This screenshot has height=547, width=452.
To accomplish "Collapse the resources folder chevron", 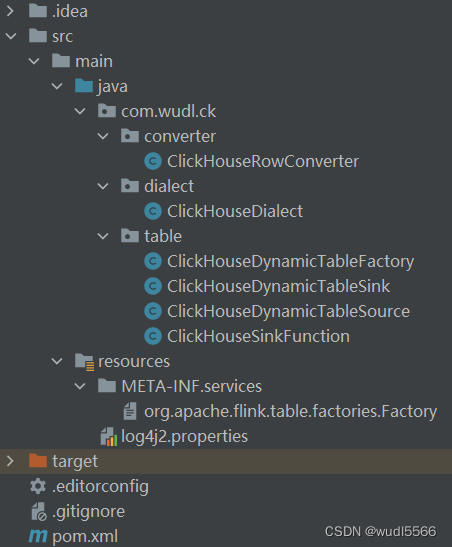I will click(x=57, y=361).
